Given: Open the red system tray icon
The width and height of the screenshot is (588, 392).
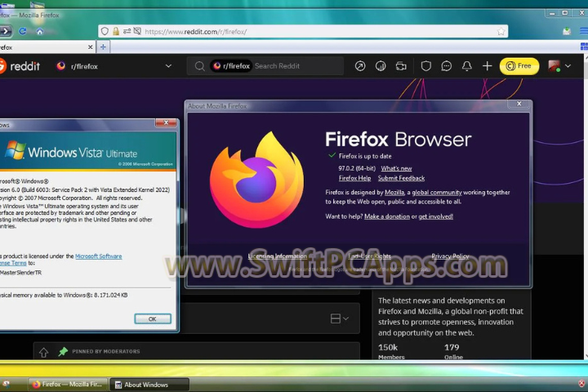Looking at the screenshot, I should (581, 383).
